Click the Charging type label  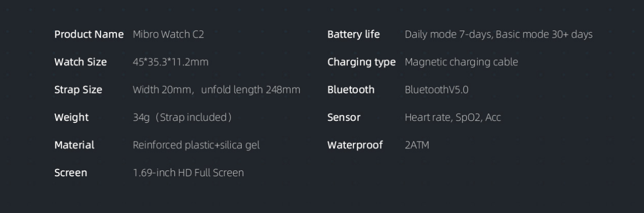361,62
